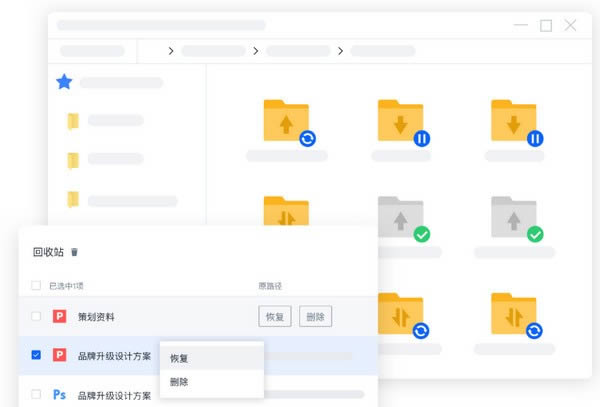This screenshot has width=600, height=407.
Task: Choose 恢复 from the context menu
Action: (180, 358)
